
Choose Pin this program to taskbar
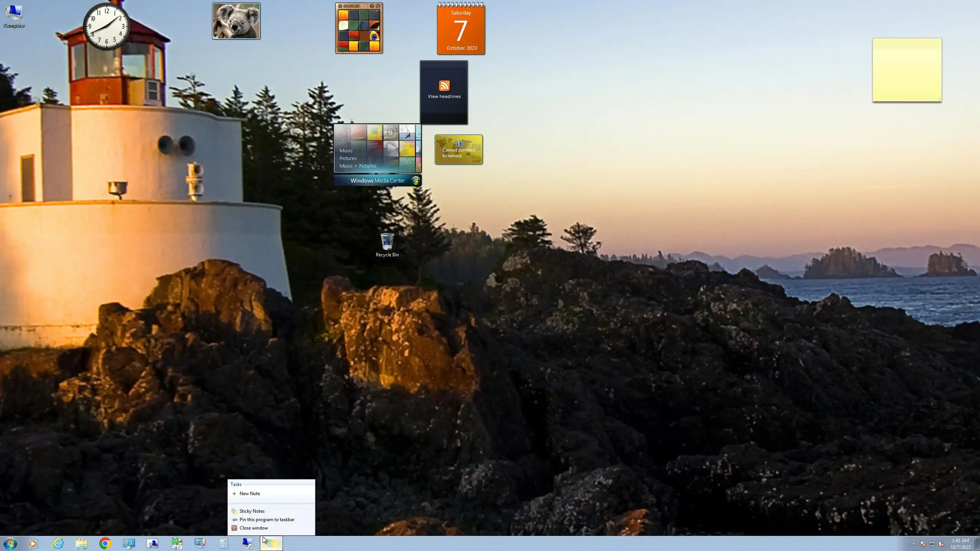coord(267,520)
